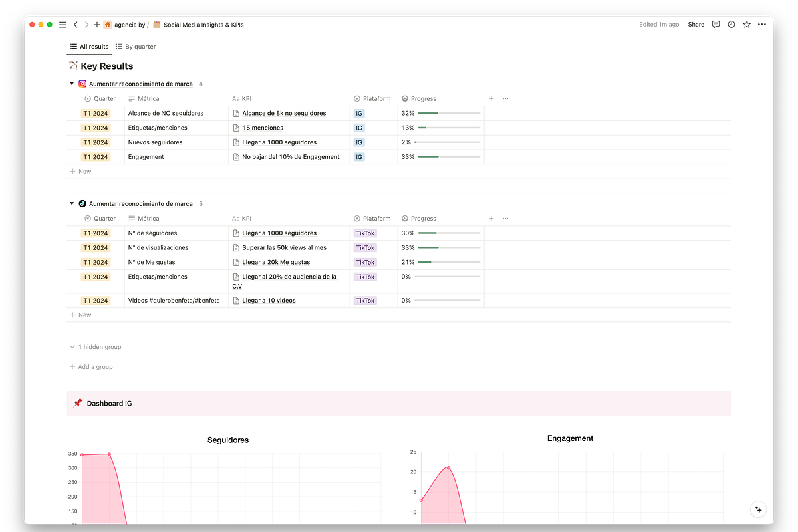The image size is (798, 532).
Task: Click 21% progress bar for Me gustas
Action: (x=449, y=262)
